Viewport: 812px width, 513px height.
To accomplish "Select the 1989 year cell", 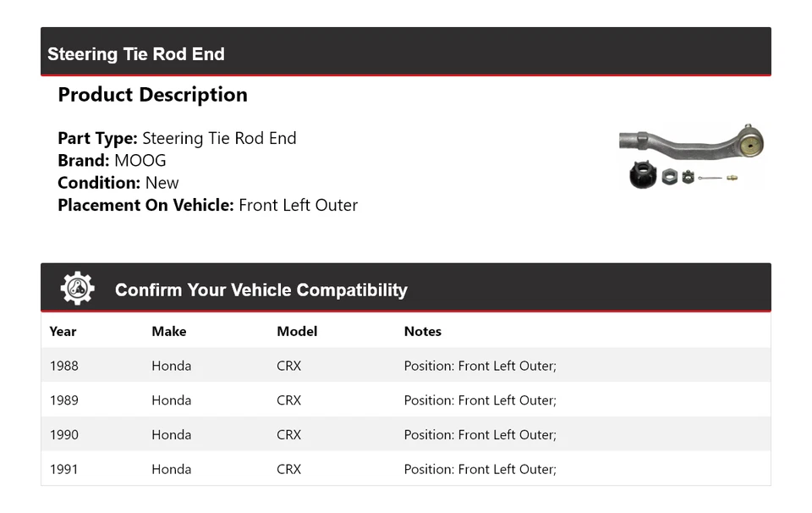I will pyautogui.click(x=63, y=400).
